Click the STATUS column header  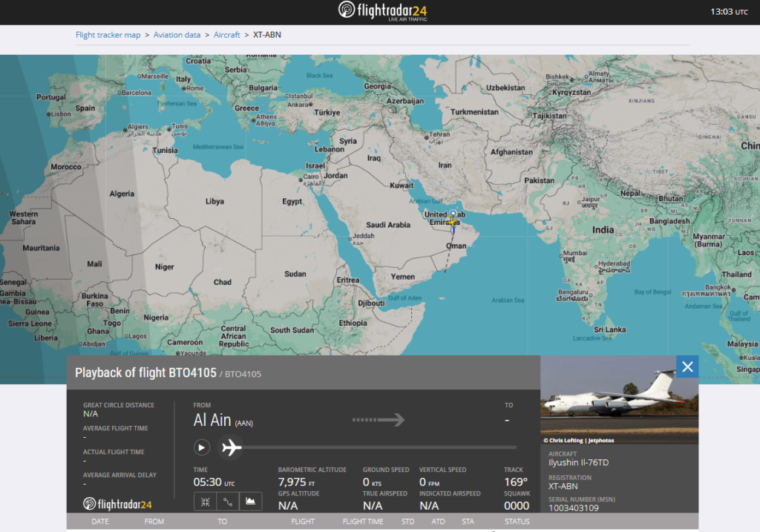[517, 522]
